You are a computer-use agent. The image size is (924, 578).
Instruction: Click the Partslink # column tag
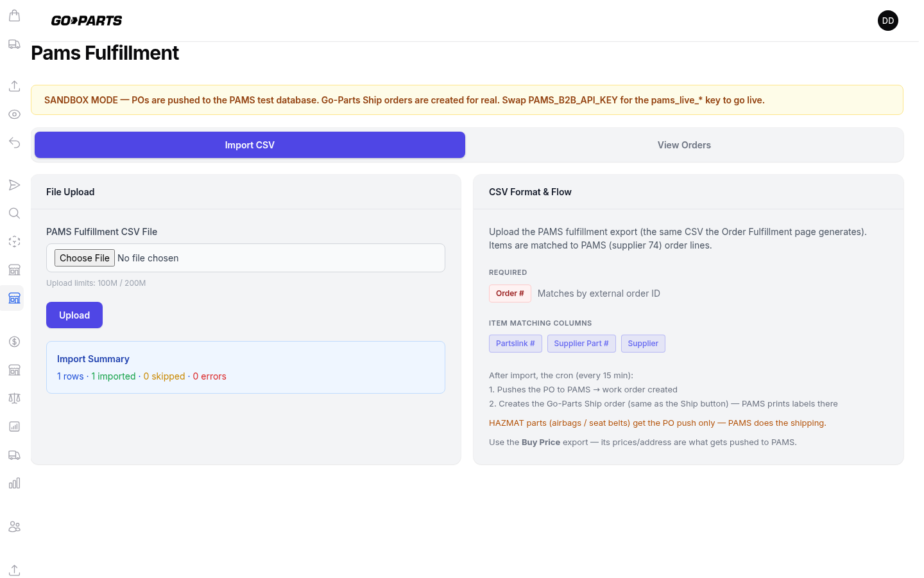coord(515,344)
